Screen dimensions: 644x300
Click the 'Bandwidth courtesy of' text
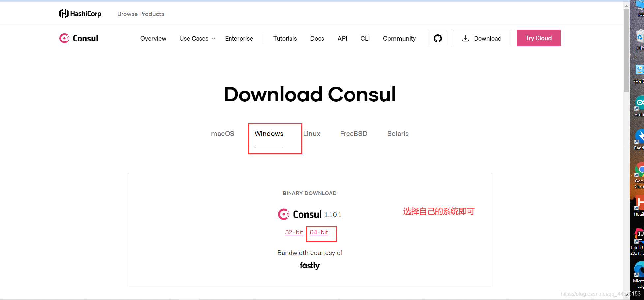310,253
